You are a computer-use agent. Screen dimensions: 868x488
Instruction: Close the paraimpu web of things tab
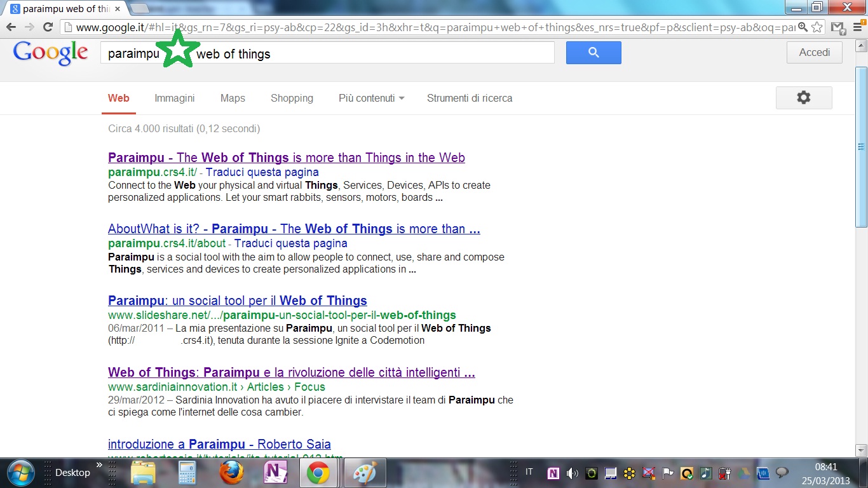click(x=118, y=9)
